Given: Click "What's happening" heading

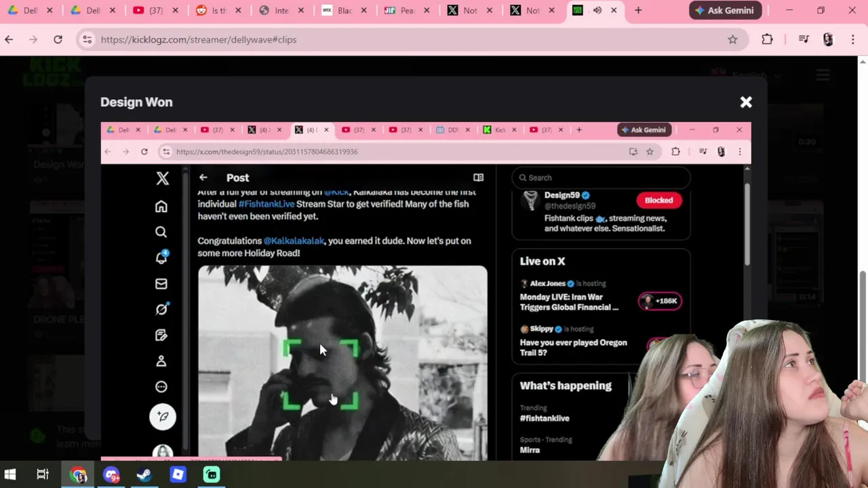Looking at the screenshot, I should 566,386.
